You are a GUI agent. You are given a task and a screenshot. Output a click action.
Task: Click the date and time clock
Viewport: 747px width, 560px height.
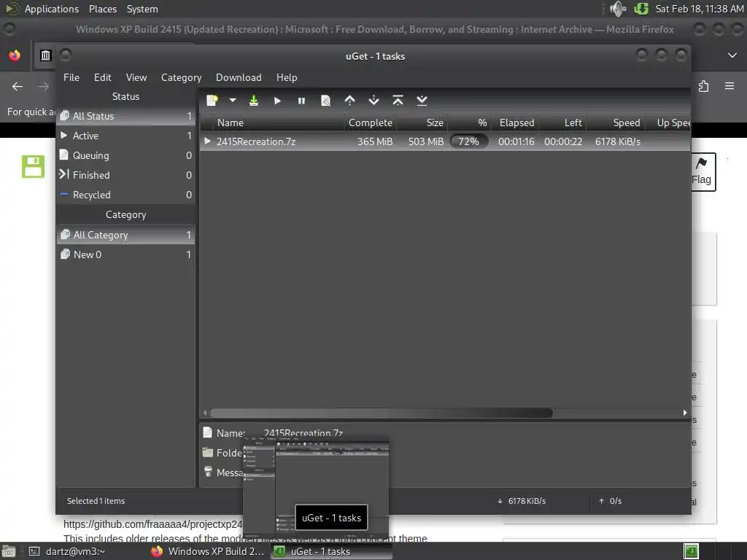tap(700, 9)
